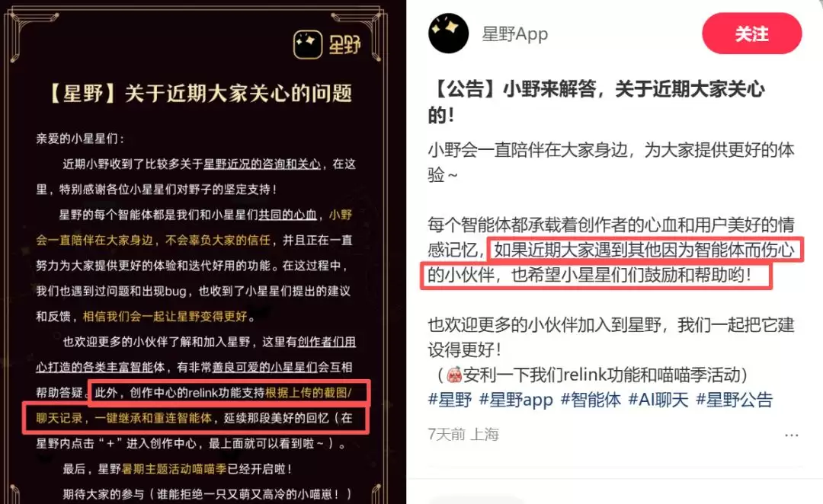Screen dimensions: 823x504
Task: Open the #智能体 hashtag link
Action: click(x=591, y=400)
